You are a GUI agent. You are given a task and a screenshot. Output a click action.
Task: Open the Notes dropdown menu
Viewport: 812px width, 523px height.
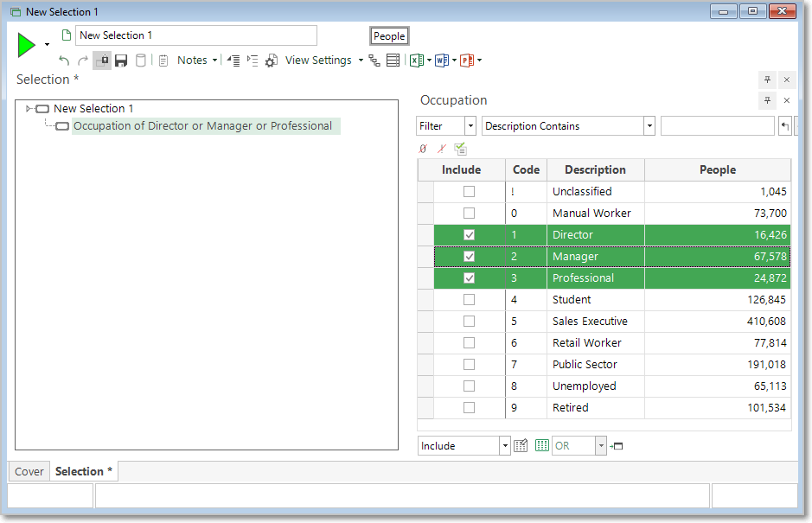[x=197, y=60]
